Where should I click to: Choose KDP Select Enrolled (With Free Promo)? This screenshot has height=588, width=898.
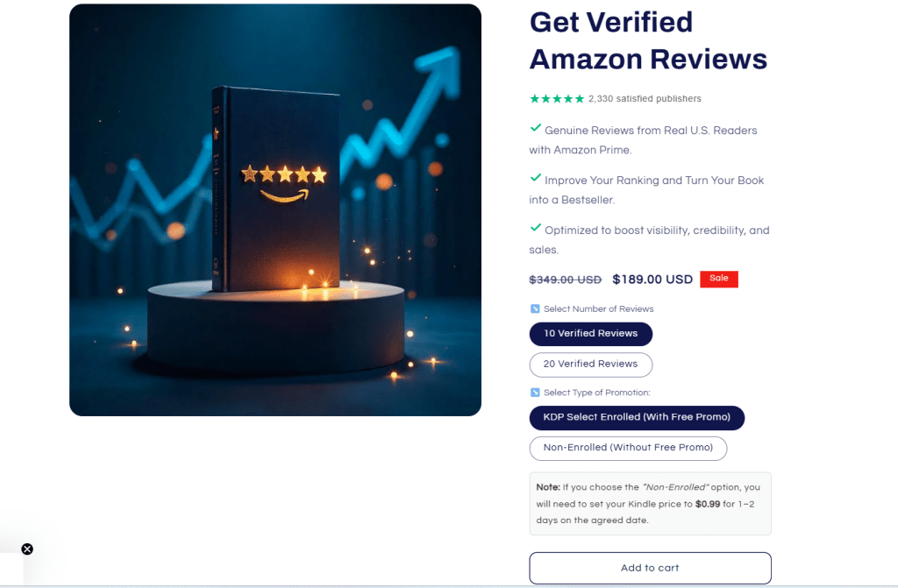637,417
